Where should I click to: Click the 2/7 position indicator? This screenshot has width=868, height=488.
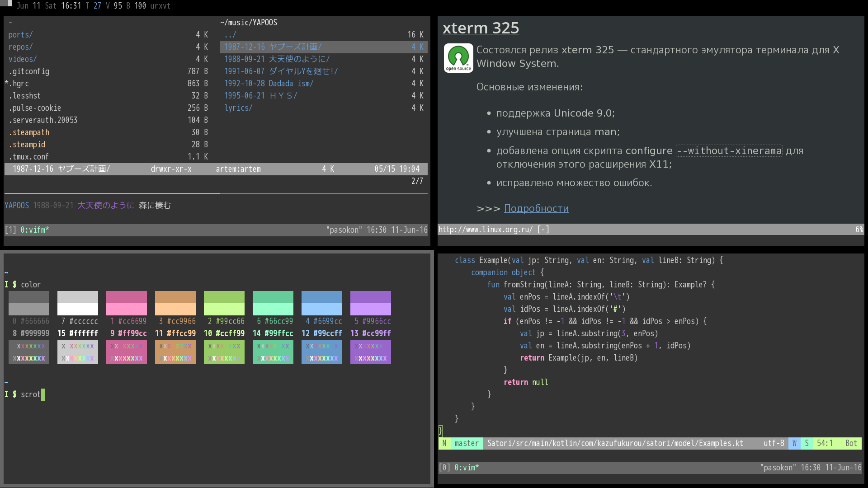point(417,181)
